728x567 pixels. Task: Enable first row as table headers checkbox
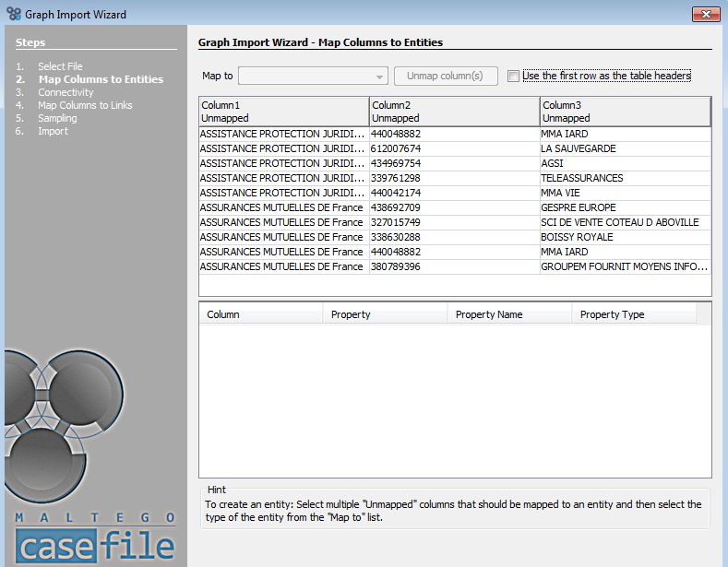(513, 76)
